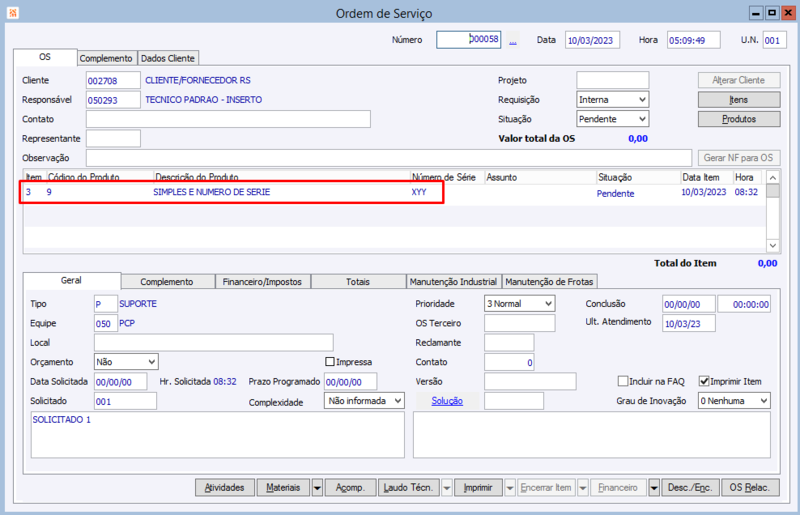The width and height of the screenshot is (800, 515).
Task: Open the Orçamento dropdown
Action: click(x=126, y=362)
